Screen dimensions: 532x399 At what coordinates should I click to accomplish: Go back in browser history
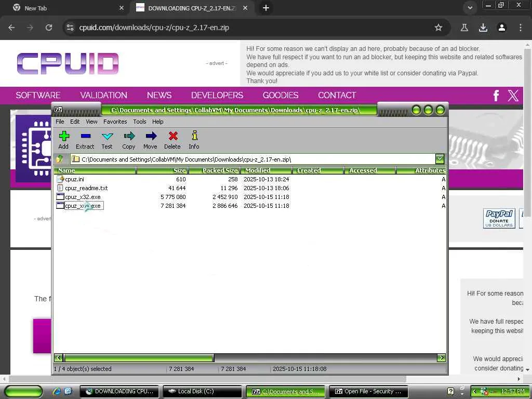pyautogui.click(x=11, y=28)
